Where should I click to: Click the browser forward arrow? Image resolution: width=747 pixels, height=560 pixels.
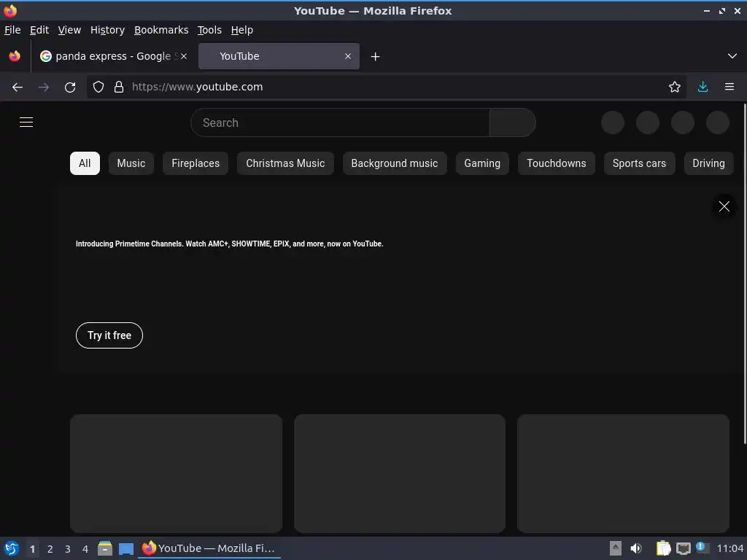(44, 87)
